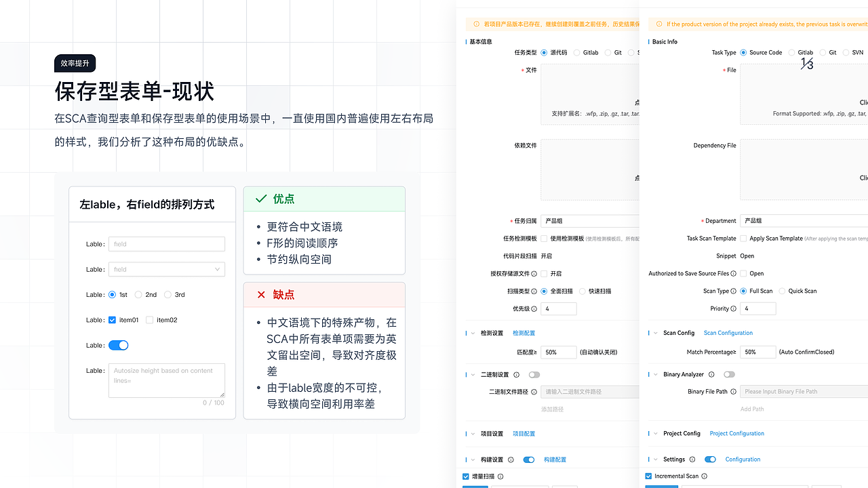Click the Match Percentage field
The height and width of the screenshot is (488, 868).
click(758, 352)
